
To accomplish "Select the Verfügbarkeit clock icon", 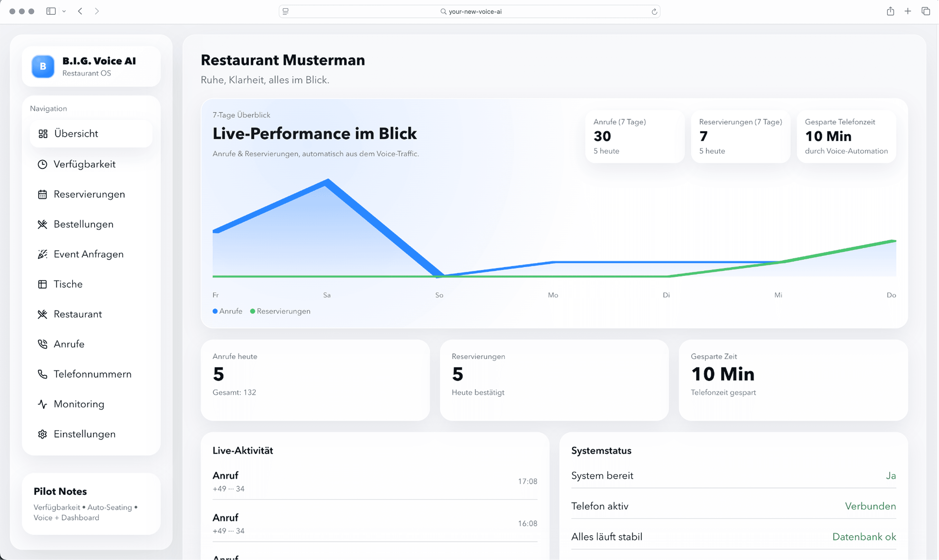I will 43,164.
